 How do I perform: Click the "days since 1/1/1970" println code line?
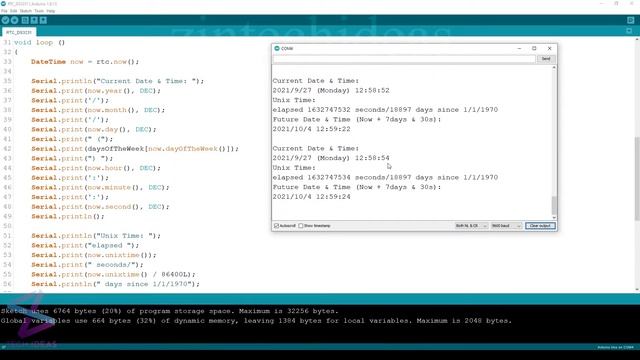[116, 284]
